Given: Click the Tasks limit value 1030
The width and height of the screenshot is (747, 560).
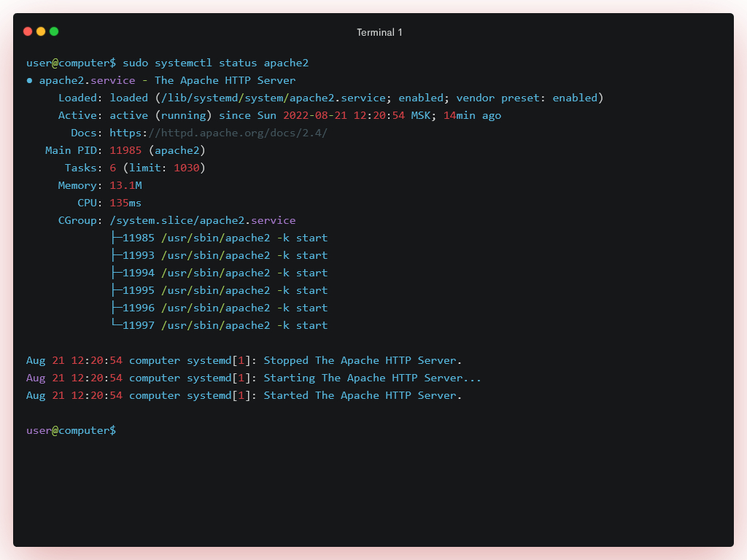Looking at the screenshot, I should point(186,168).
